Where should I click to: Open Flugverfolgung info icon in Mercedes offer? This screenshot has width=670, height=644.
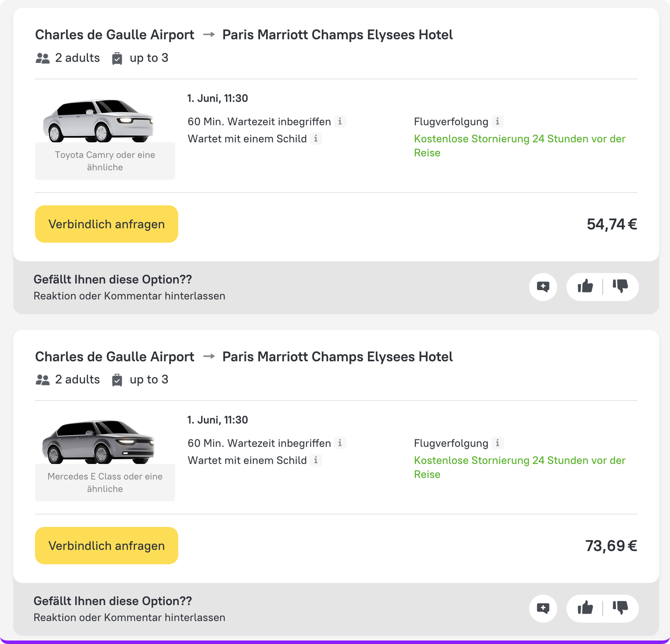[x=497, y=443]
